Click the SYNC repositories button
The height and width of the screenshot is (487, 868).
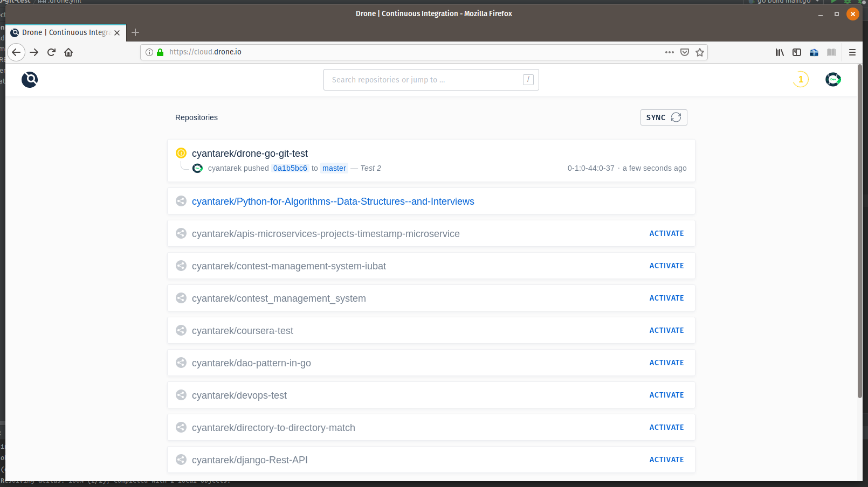pyautogui.click(x=663, y=117)
